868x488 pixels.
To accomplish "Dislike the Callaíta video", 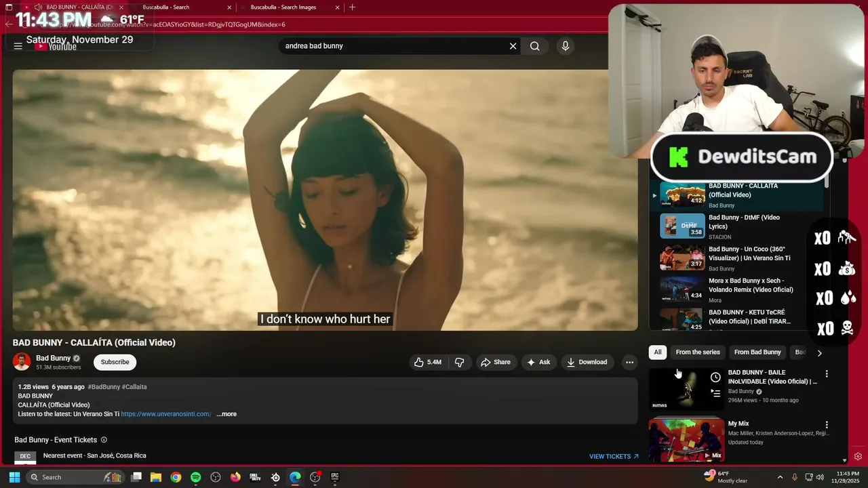I will click(460, 362).
